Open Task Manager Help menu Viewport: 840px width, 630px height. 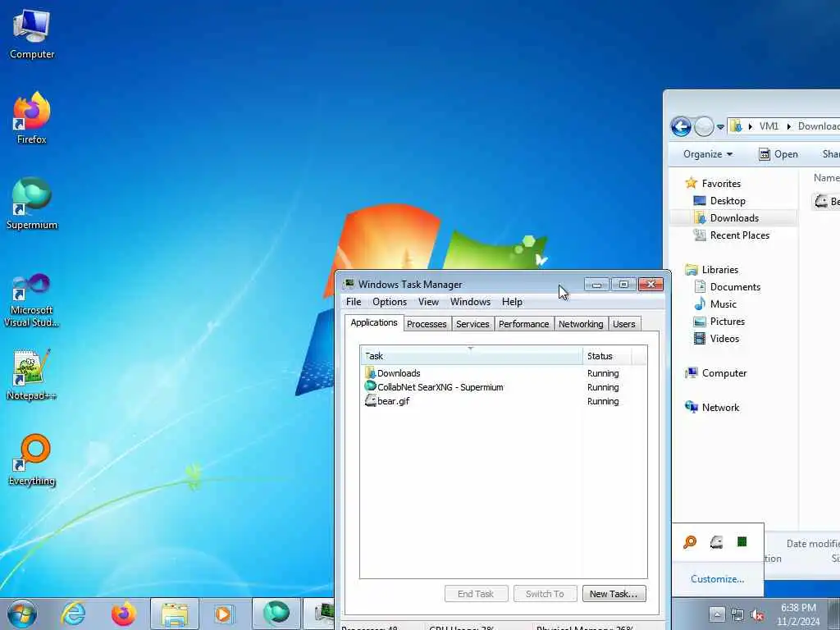(512, 302)
